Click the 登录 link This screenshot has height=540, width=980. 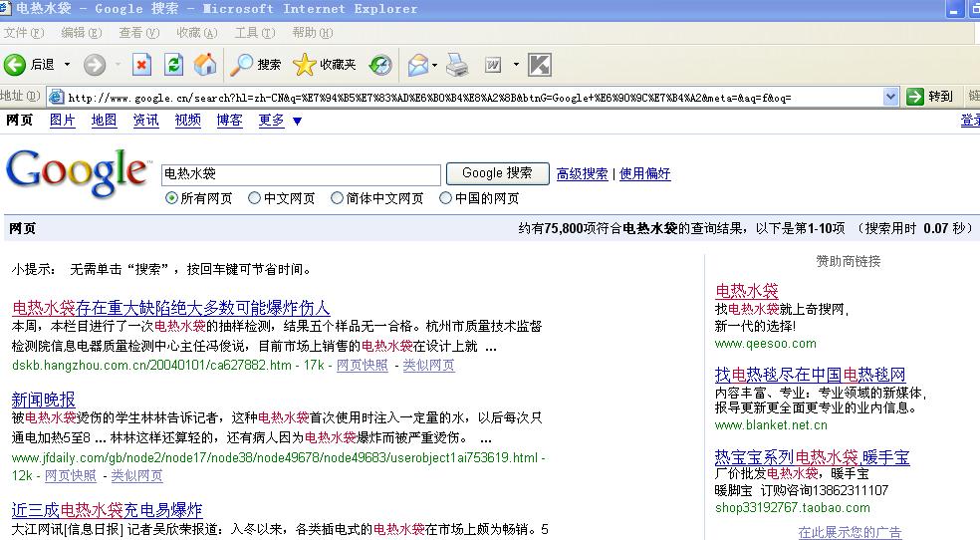coord(971,120)
